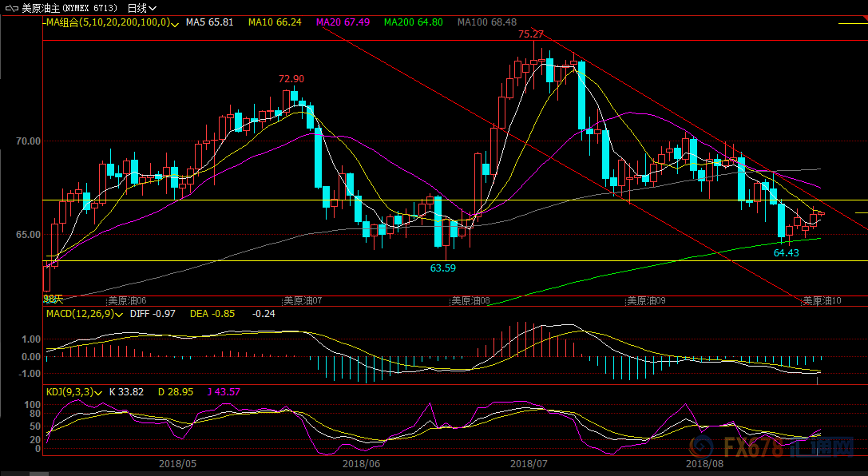
Task: Click the 2018/06 date axis label
Action: tap(361, 462)
